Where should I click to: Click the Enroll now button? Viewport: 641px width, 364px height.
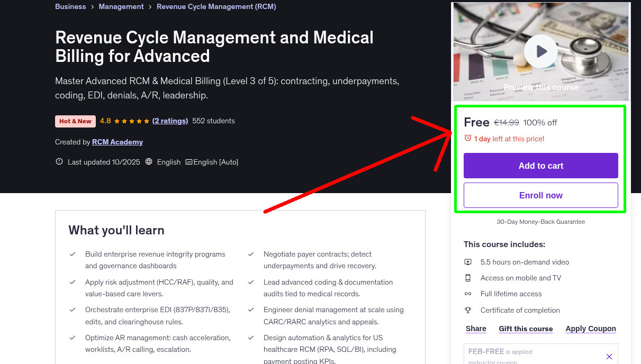[540, 195]
